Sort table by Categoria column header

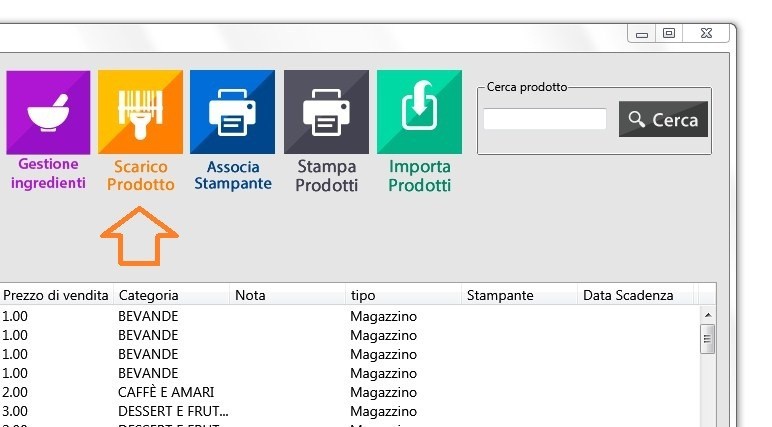(x=172, y=295)
